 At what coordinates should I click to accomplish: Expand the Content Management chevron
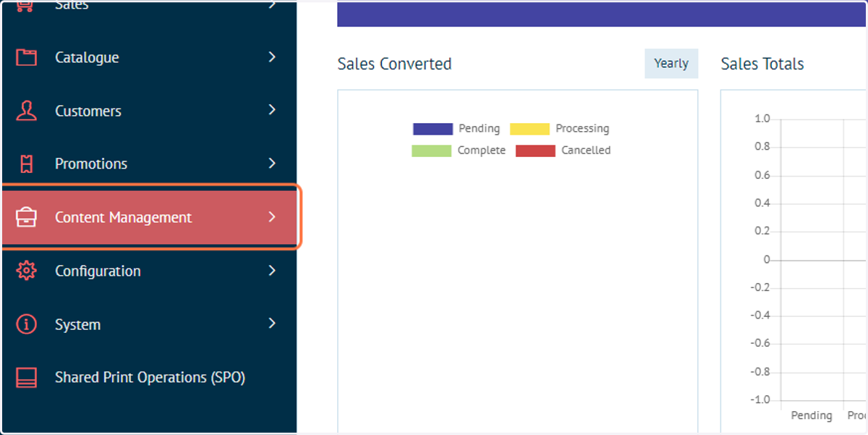coord(272,217)
